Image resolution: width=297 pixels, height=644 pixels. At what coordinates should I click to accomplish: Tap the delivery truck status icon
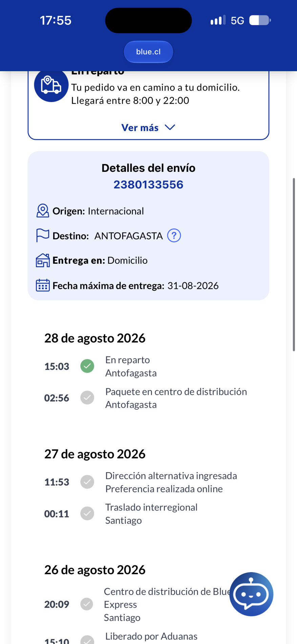click(51, 85)
